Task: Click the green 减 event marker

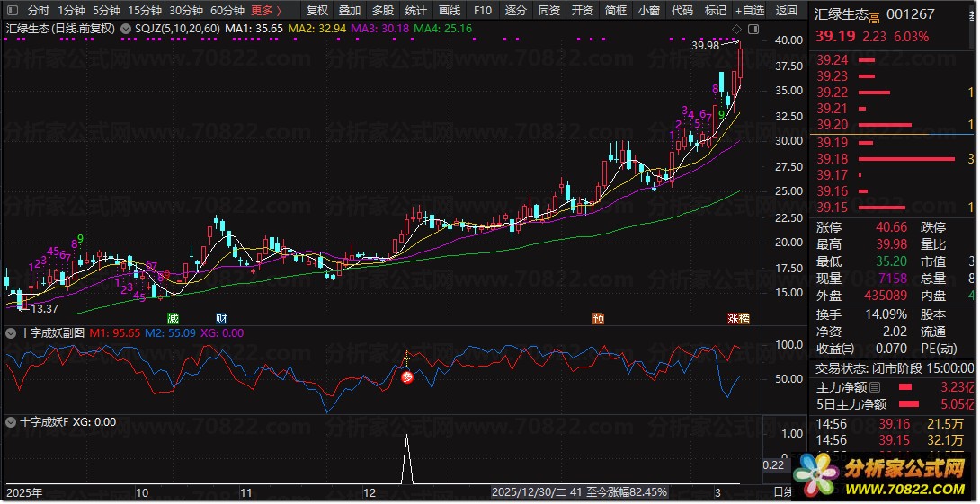Action: click(173, 319)
